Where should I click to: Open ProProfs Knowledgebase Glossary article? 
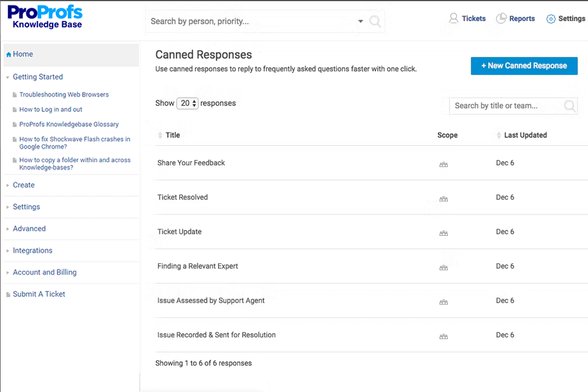(x=69, y=124)
